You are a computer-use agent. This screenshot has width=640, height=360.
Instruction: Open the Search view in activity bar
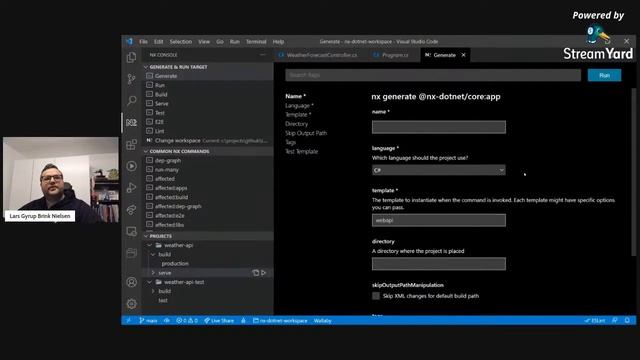(x=131, y=100)
